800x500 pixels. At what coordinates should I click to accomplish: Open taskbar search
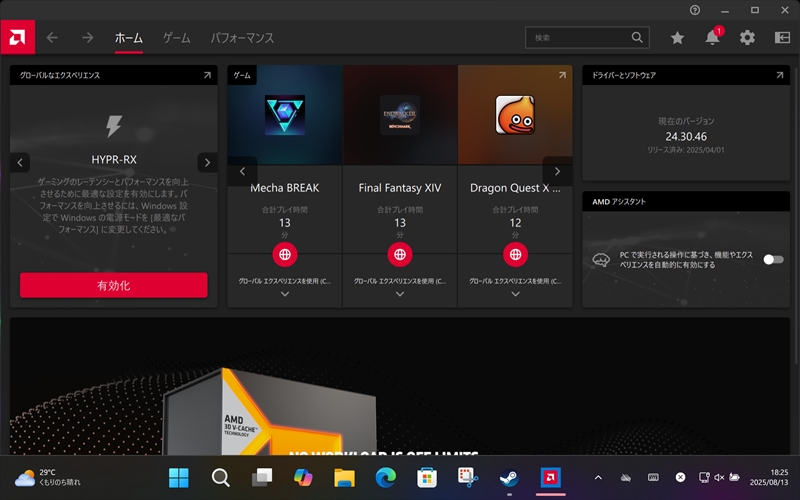(220, 478)
